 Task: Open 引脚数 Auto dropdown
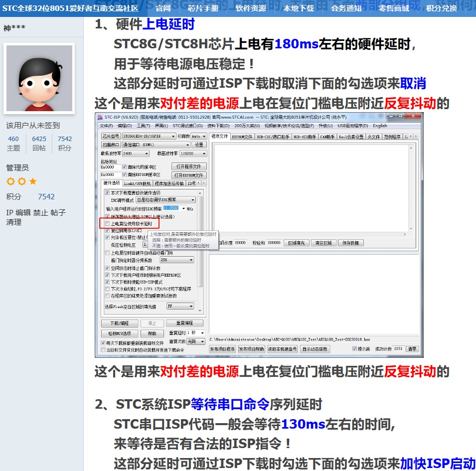pyautogui.click(x=199, y=136)
